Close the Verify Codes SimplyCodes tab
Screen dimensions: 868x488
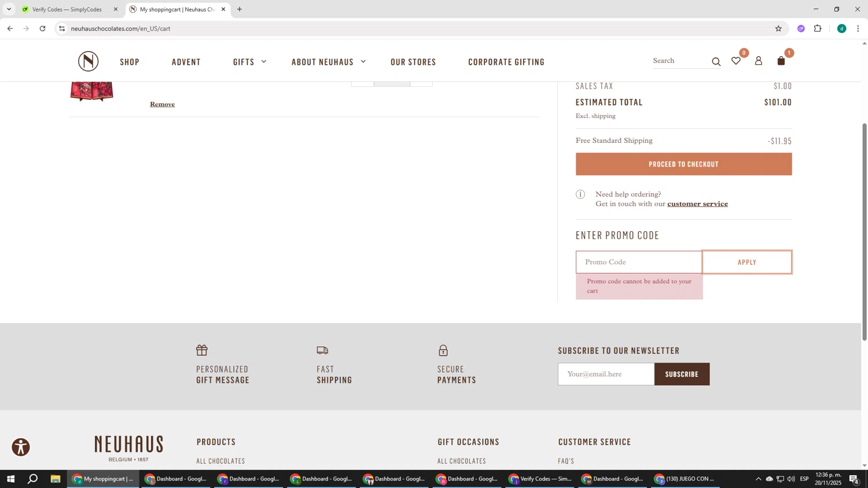pyautogui.click(x=116, y=9)
